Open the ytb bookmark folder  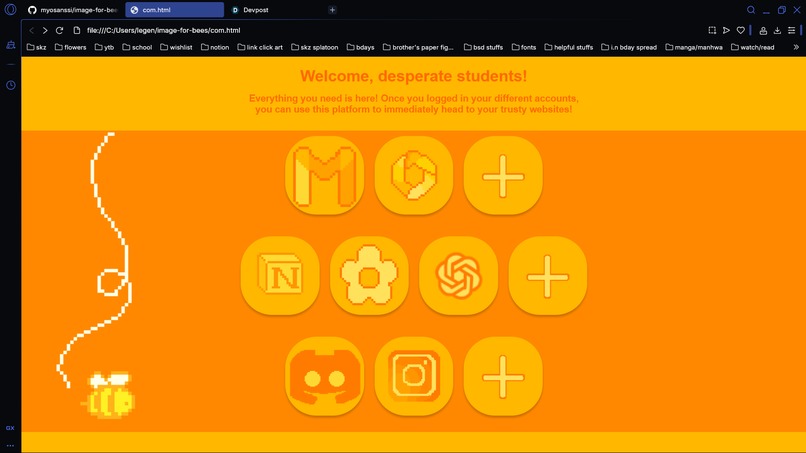tap(104, 47)
